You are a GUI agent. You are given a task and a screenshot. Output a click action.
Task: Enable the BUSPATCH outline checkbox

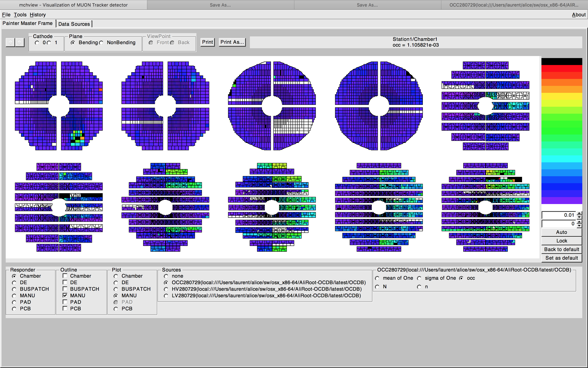pos(65,289)
